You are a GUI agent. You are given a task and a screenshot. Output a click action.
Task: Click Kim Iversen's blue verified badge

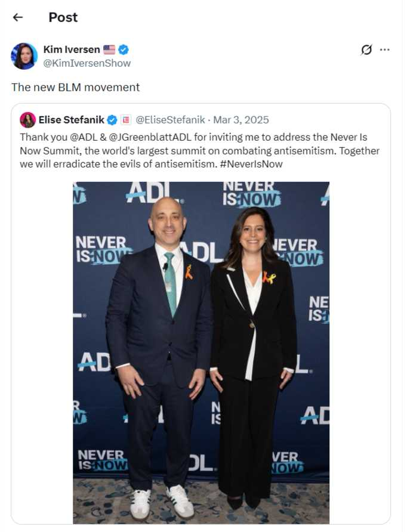[x=124, y=50]
